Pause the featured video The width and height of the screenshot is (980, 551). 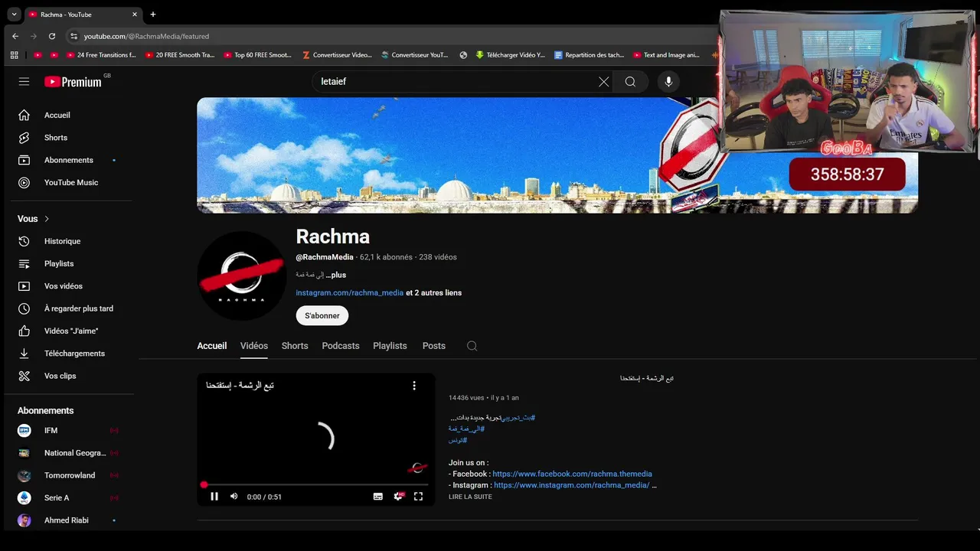click(214, 497)
